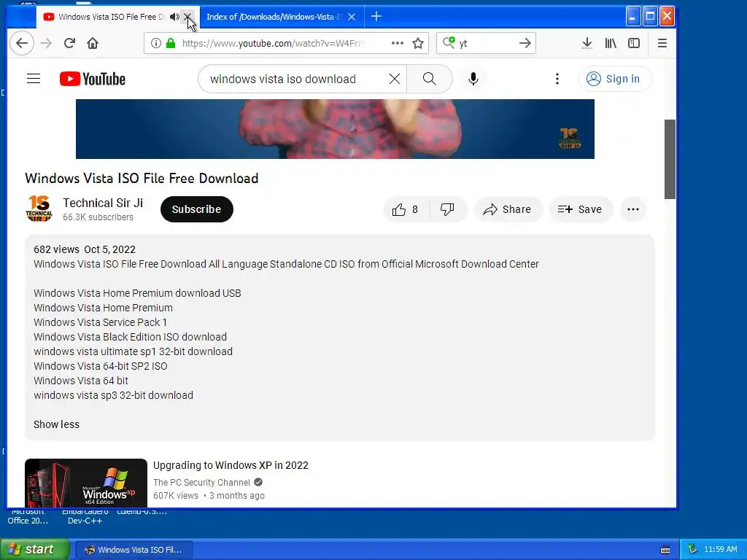Click the YouTube search magnifier button

[x=429, y=79]
